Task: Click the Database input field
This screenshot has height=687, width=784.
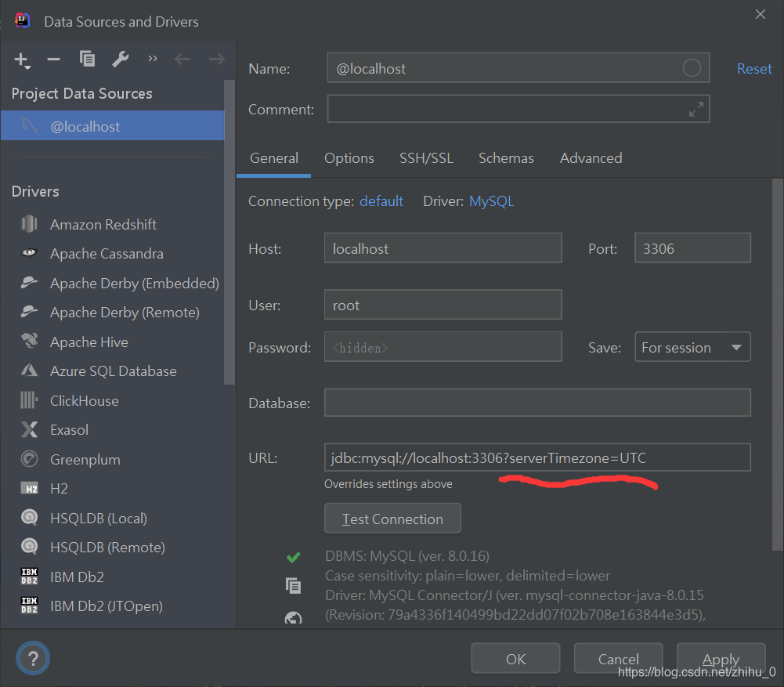Action: point(537,403)
